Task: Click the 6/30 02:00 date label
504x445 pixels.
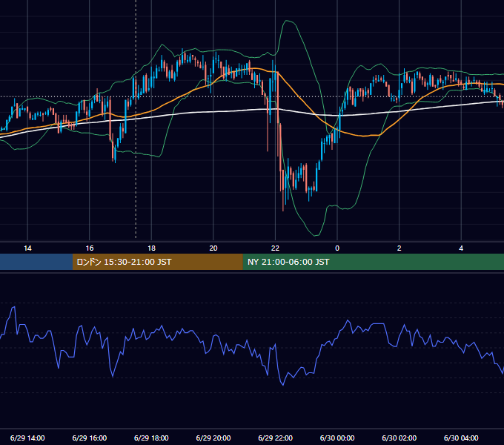Action: click(399, 438)
